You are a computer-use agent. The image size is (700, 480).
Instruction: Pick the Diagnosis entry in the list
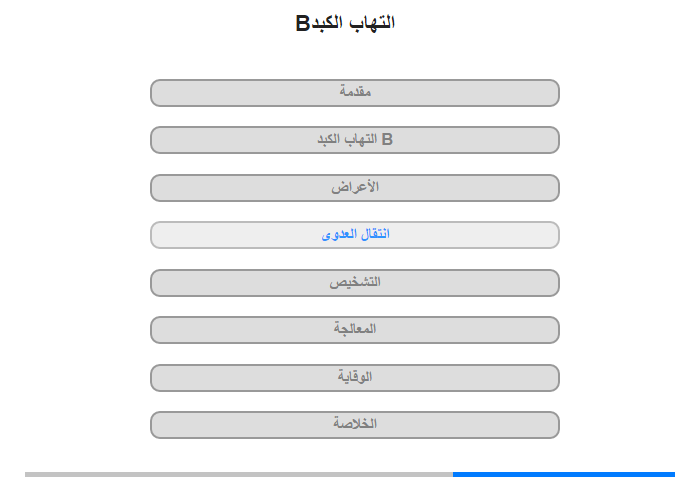coord(354,283)
